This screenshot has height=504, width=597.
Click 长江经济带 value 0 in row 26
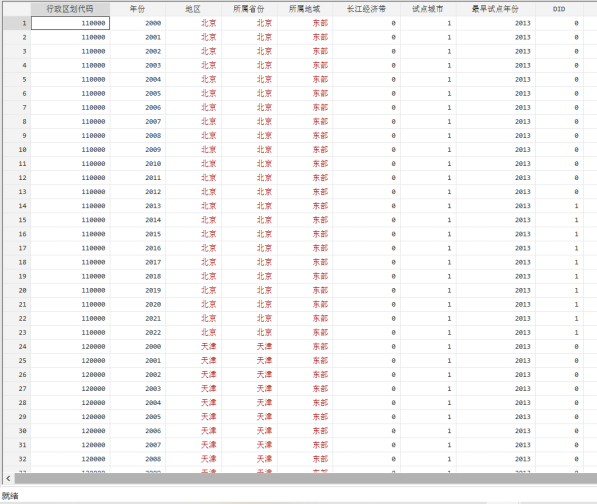click(367, 375)
